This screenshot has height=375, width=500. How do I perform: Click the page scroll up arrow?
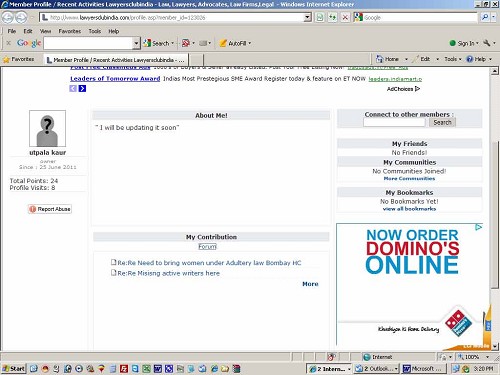pyautogui.click(x=495, y=71)
